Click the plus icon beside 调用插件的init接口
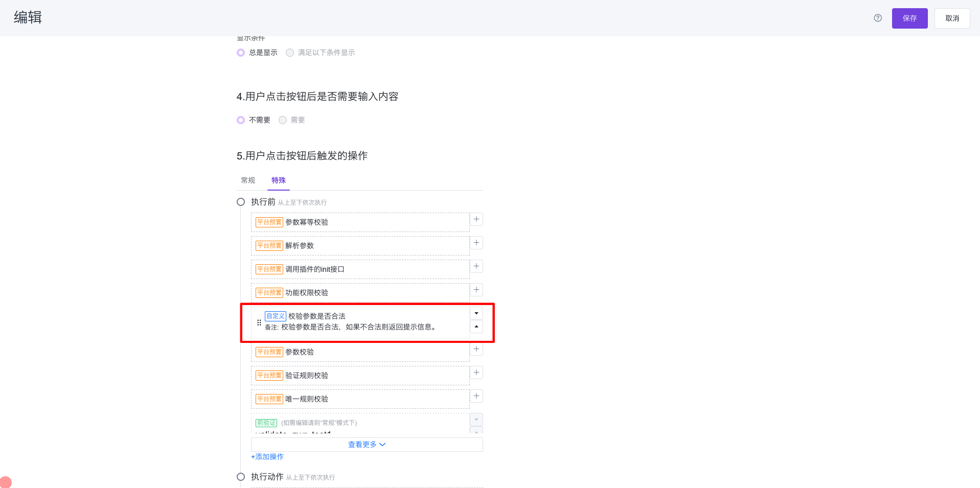 [476, 266]
